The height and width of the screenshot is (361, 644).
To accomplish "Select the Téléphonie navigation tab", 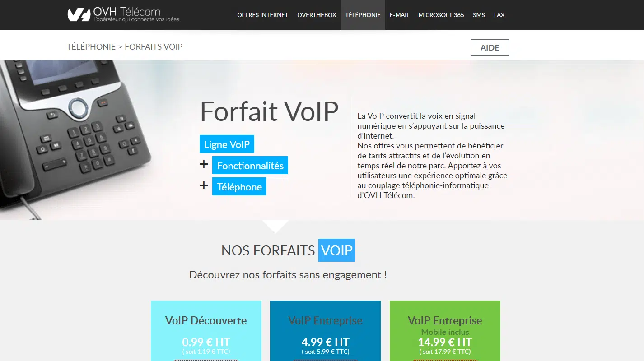I will (363, 15).
